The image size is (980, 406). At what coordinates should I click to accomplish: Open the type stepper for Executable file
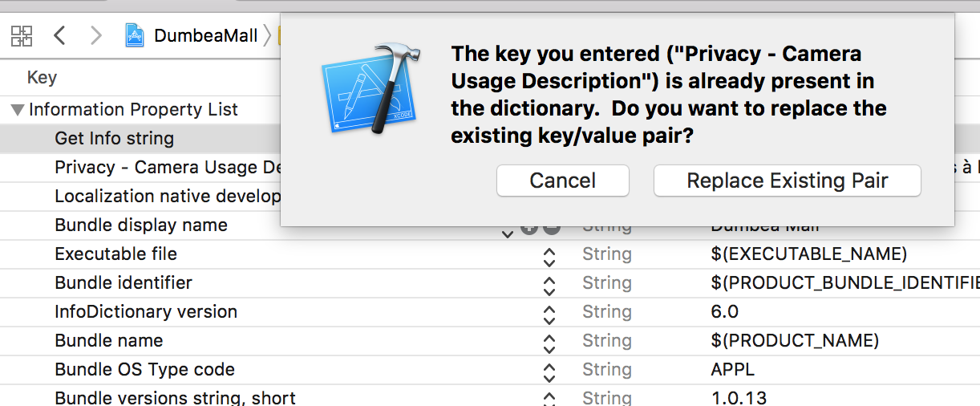point(549,257)
